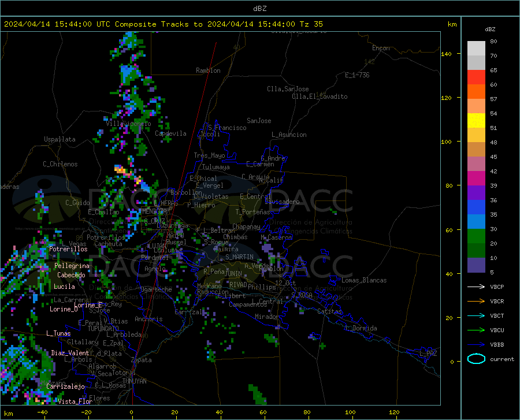This screenshot has width=520, height=420.
Task: Click the cyan VBCT arrow legend icon
Action: tap(476, 315)
